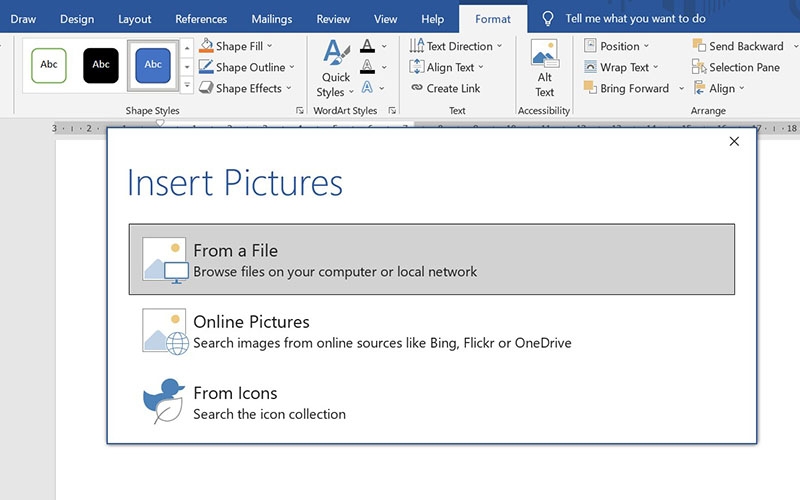Expand the Text Direction dropdown arrow
The height and width of the screenshot is (500, 800).
(499, 46)
